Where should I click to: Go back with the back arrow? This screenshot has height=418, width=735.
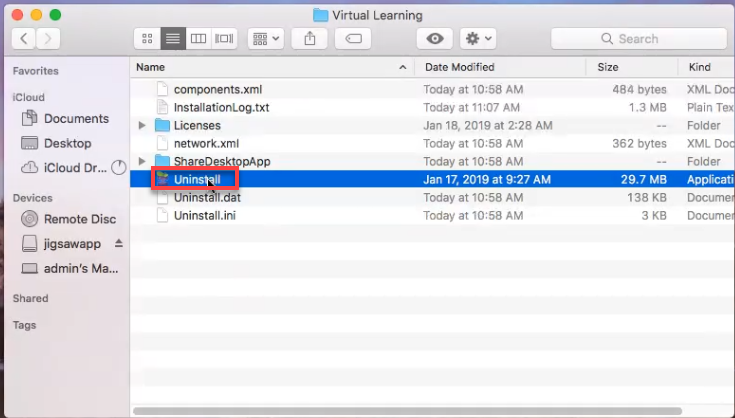pyautogui.click(x=24, y=38)
